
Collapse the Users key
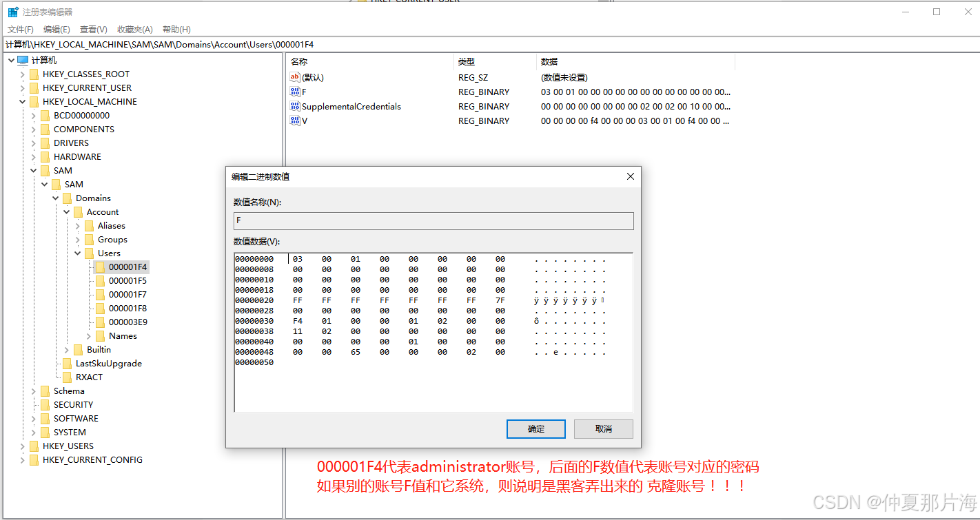point(78,253)
